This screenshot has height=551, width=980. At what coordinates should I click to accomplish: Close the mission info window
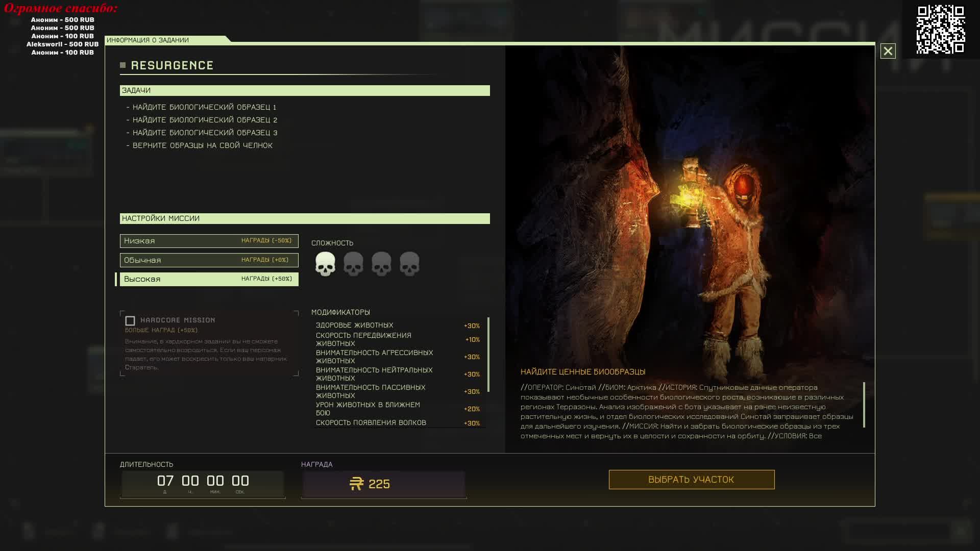tap(888, 51)
